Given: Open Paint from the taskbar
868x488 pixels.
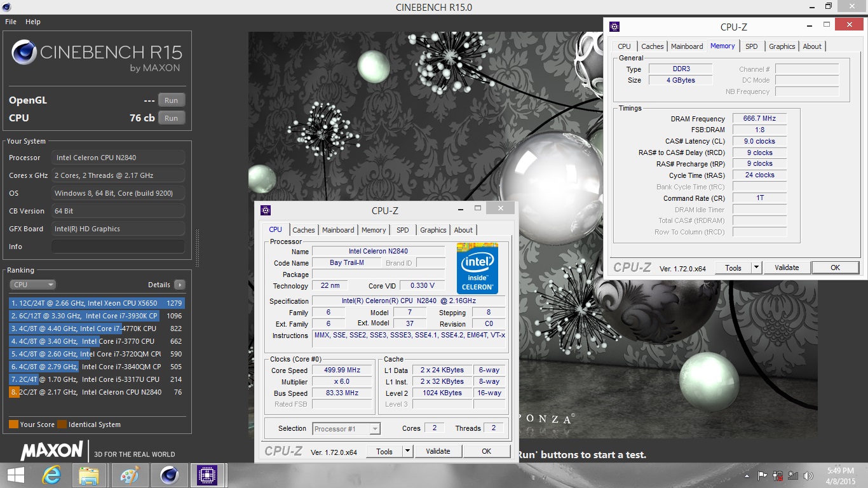Looking at the screenshot, I should (x=129, y=475).
